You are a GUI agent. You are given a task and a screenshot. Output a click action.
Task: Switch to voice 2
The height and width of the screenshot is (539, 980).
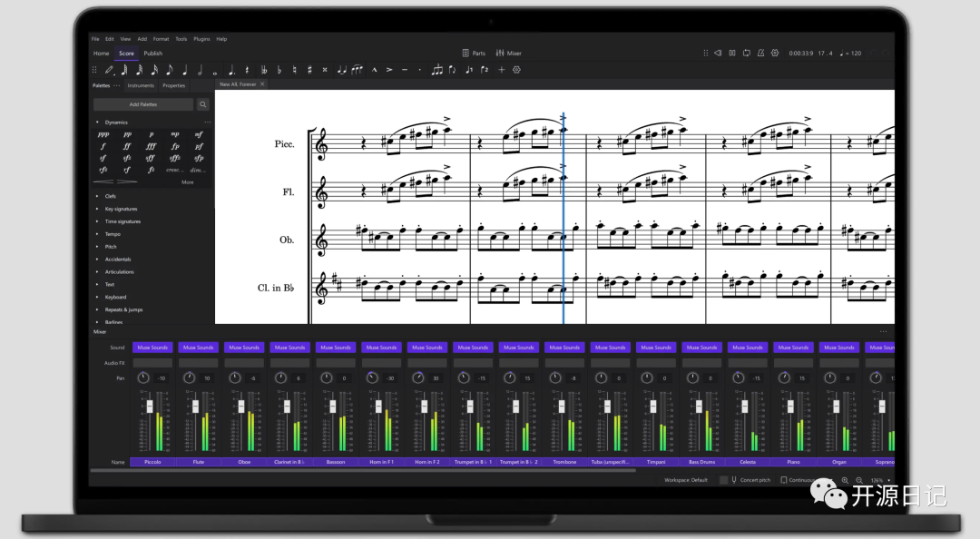[x=485, y=70]
